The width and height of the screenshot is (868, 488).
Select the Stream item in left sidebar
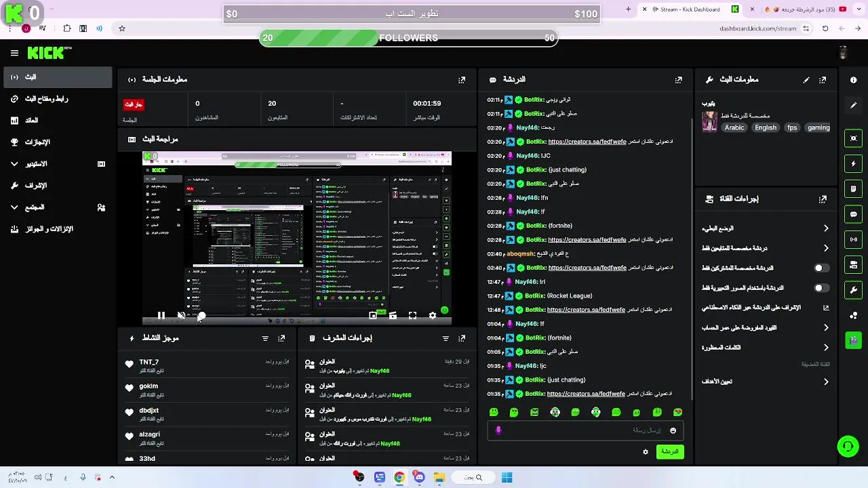[x=57, y=77]
